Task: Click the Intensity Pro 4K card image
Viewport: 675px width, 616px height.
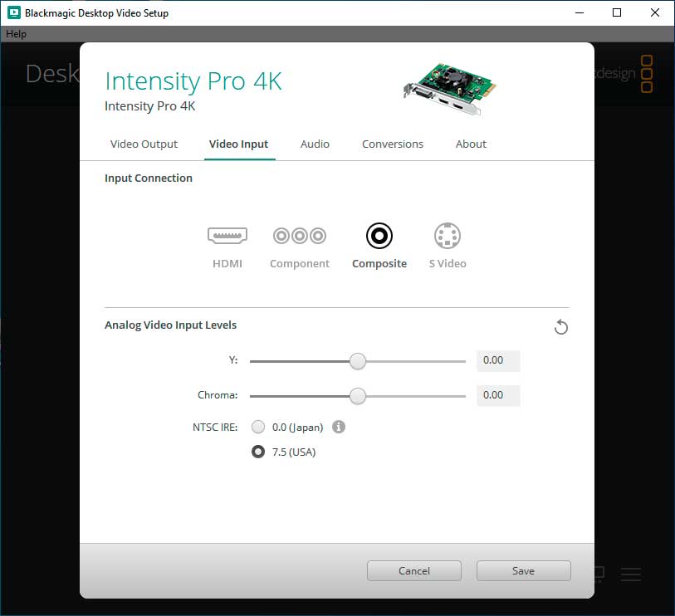Action: pyautogui.click(x=450, y=89)
